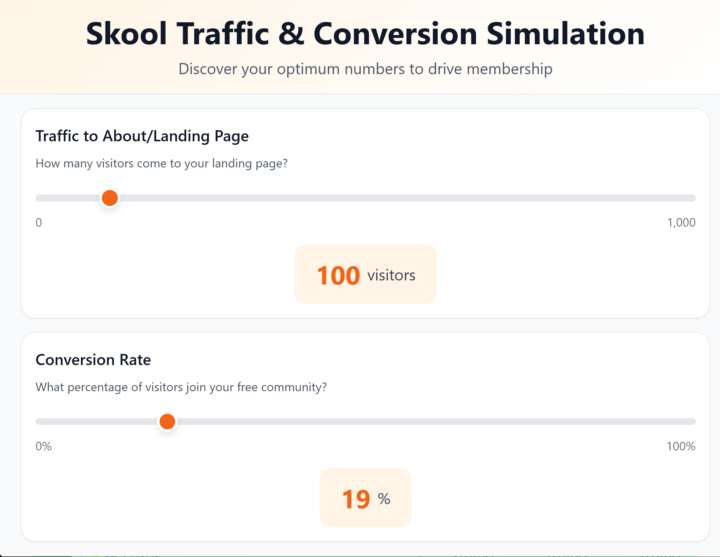
Task: Click the '0' minimum label of traffic slider
Action: [39, 223]
